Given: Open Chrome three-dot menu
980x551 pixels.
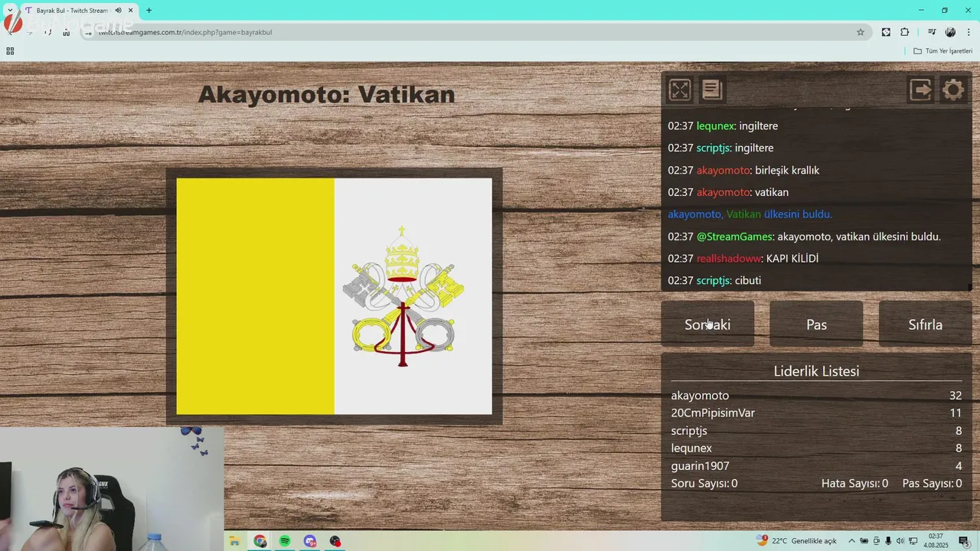Looking at the screenshot, I should (x=969, y=32).
